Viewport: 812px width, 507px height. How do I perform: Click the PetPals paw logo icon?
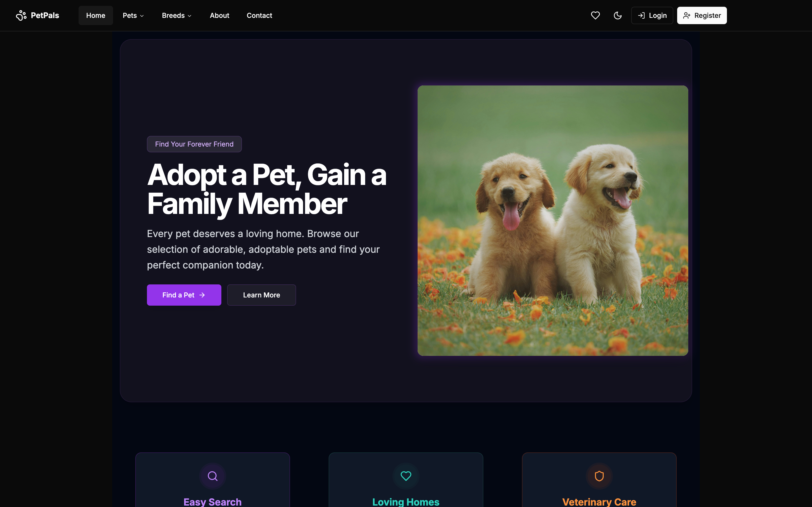(21, 15)
